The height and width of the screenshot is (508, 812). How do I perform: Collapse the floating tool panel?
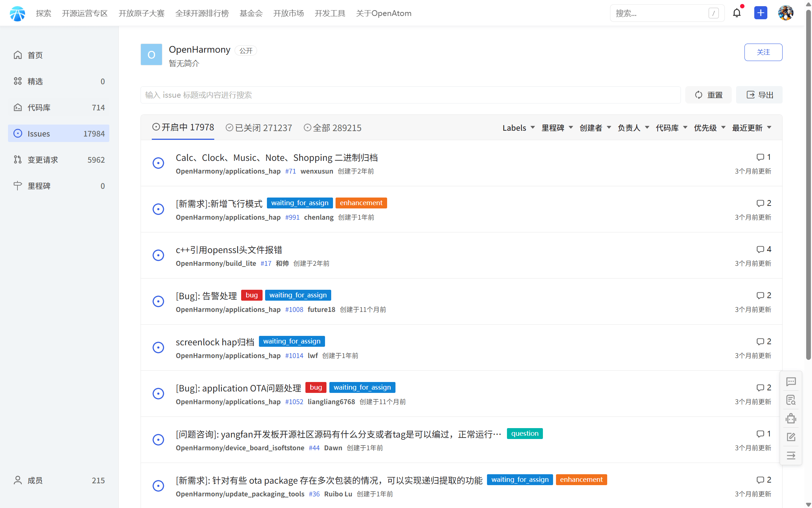click(x=791, y=455)
